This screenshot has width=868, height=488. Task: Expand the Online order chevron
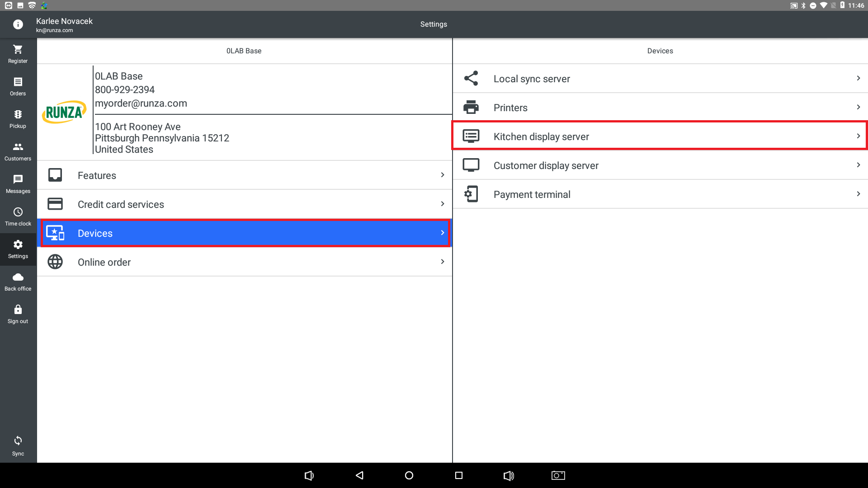[442, 262]
